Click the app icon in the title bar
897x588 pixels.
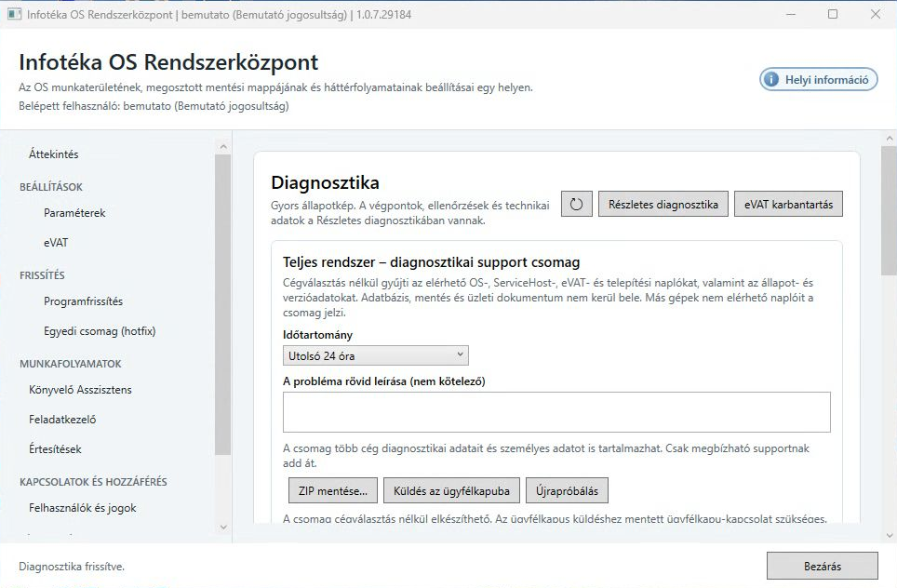coord(14,14)
